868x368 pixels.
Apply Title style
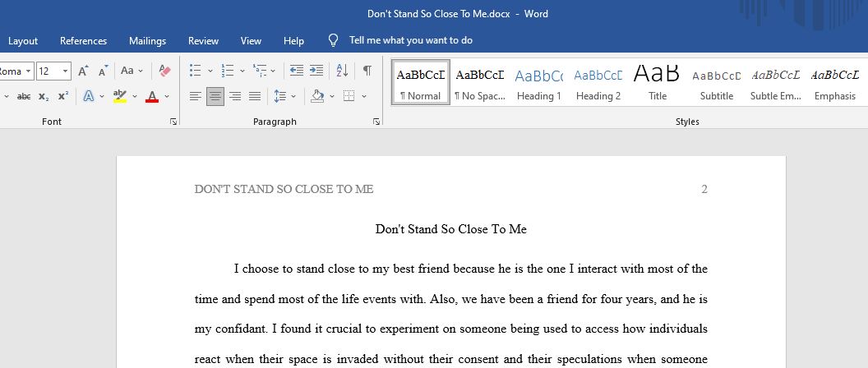pyautogui.click(x=657, y=82)
